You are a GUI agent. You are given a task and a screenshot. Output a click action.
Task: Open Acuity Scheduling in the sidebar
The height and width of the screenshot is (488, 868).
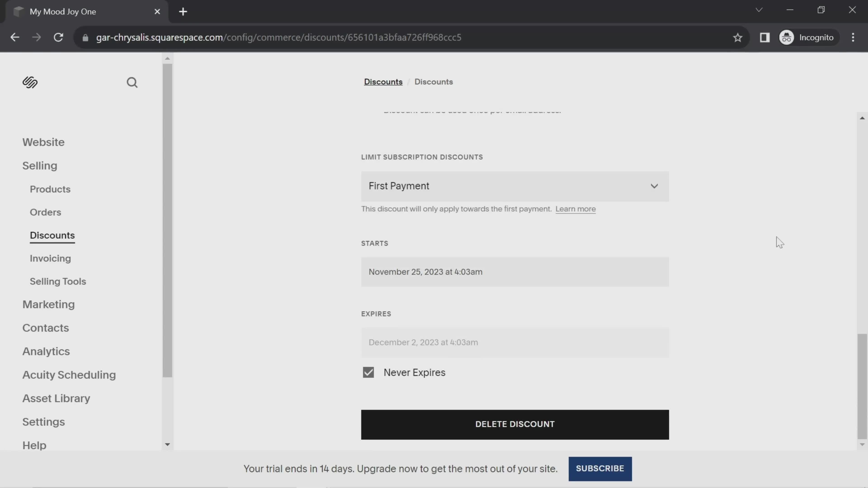(69, 375)
